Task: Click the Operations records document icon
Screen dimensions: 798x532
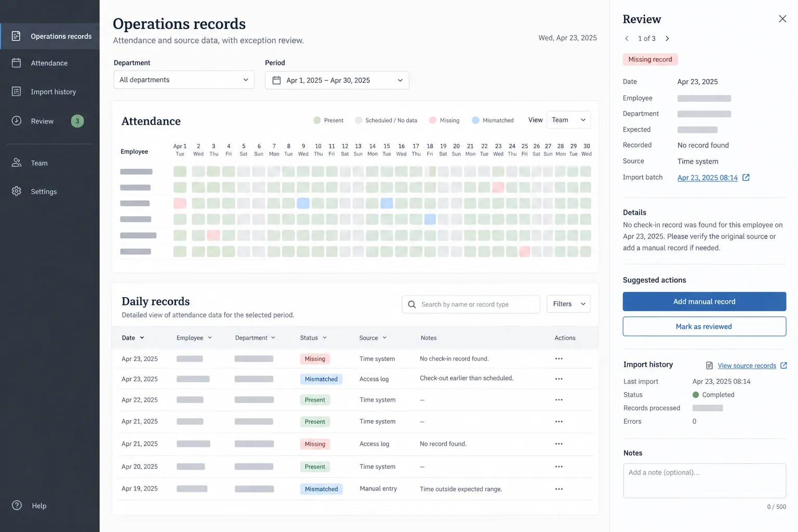Action: 16,36
